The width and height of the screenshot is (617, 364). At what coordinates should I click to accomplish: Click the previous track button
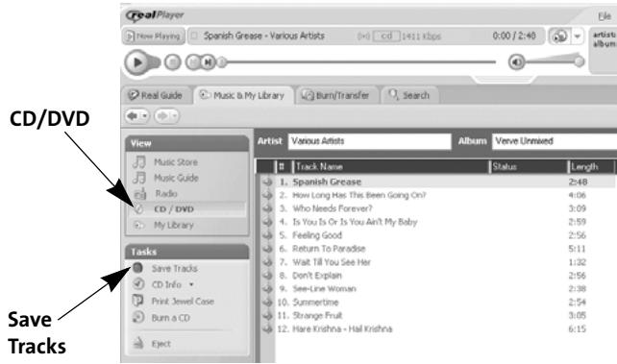click(x=193, y=62)
